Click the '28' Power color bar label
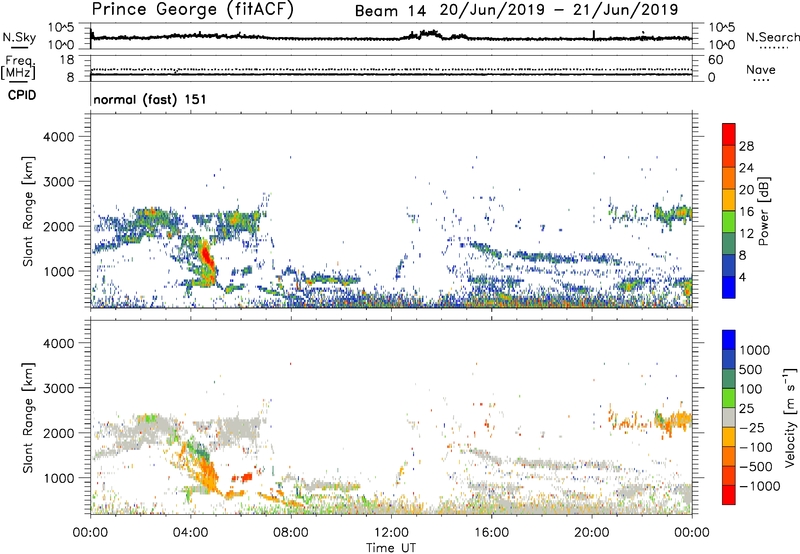 point(746,146)
